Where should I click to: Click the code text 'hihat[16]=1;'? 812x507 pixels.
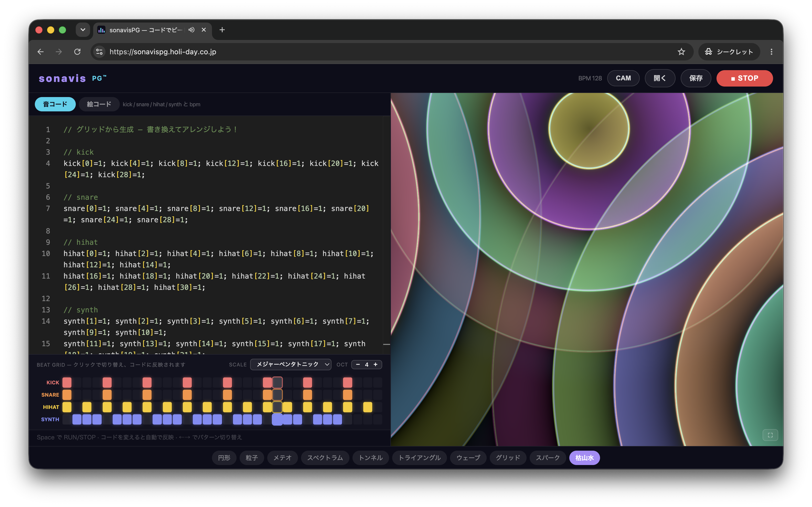[x=89, y=276]
